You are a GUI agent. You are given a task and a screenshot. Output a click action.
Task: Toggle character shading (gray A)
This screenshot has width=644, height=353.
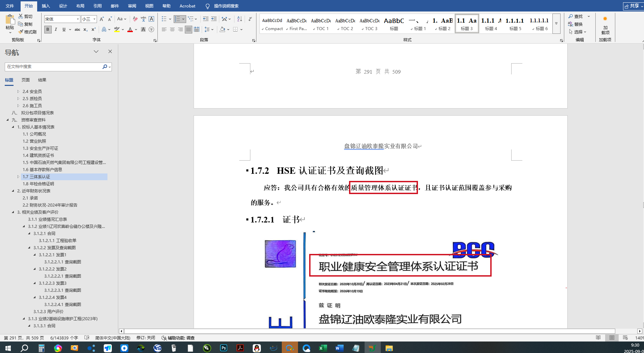[143, 29]
